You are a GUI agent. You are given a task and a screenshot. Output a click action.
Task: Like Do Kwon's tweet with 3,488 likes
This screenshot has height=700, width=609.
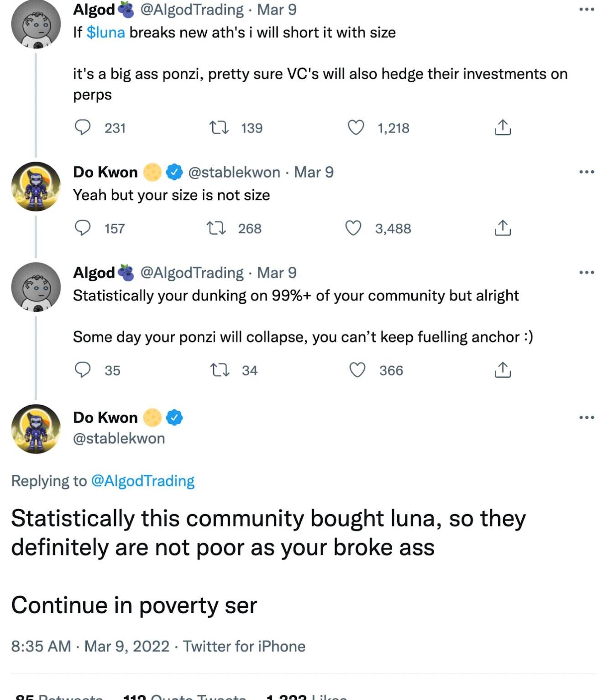353,228
